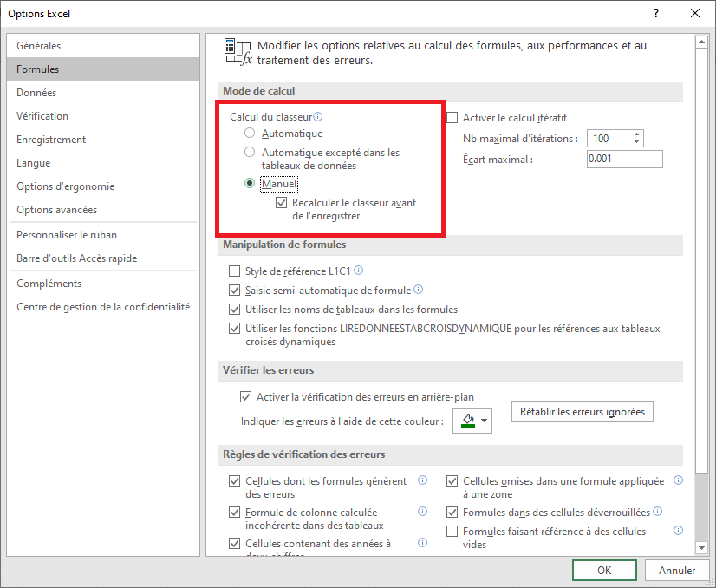The image size is (716, 588).
Task: Click info icon for Cellules dont les formules génèrent des erreurs
Action: click(x=423, y=480)
